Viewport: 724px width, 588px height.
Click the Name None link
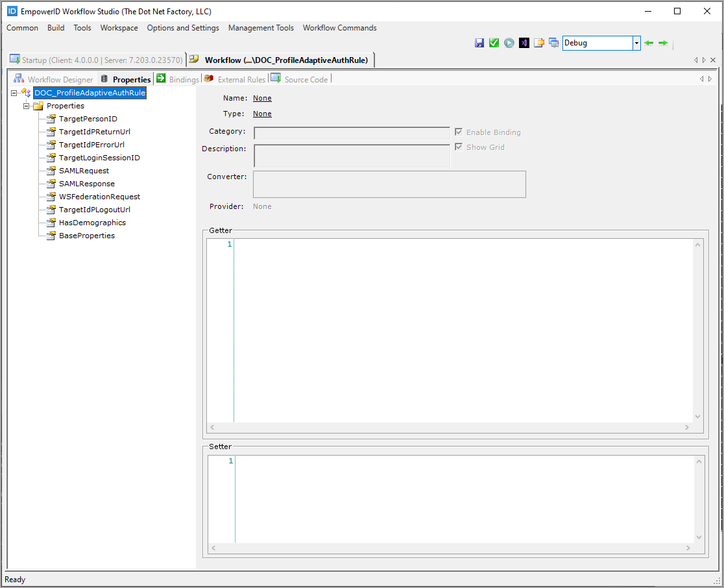coord(262,98)
